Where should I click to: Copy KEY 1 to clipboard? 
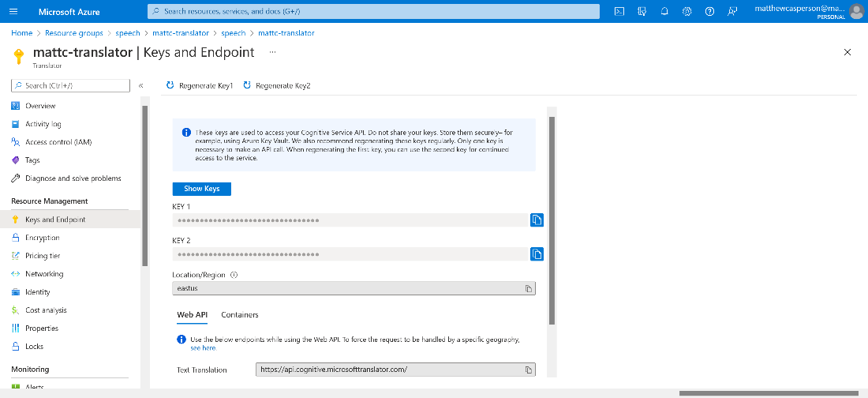click(x=537, y=220)
